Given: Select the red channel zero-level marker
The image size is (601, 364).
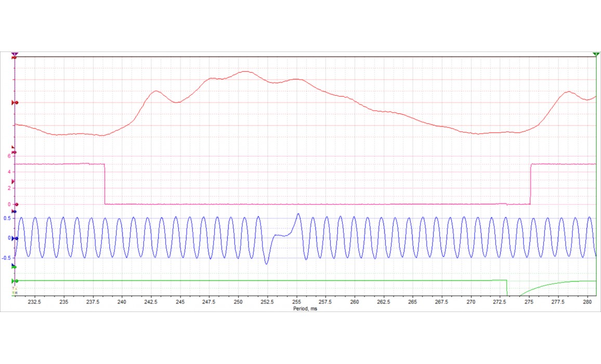Looking at the screenshot, I should 16,103.
